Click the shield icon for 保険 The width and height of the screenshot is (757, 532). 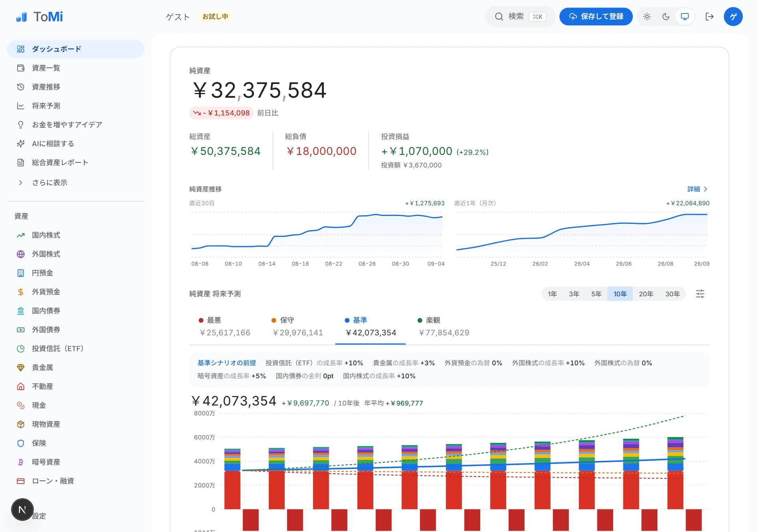click(x=21, y=443)
